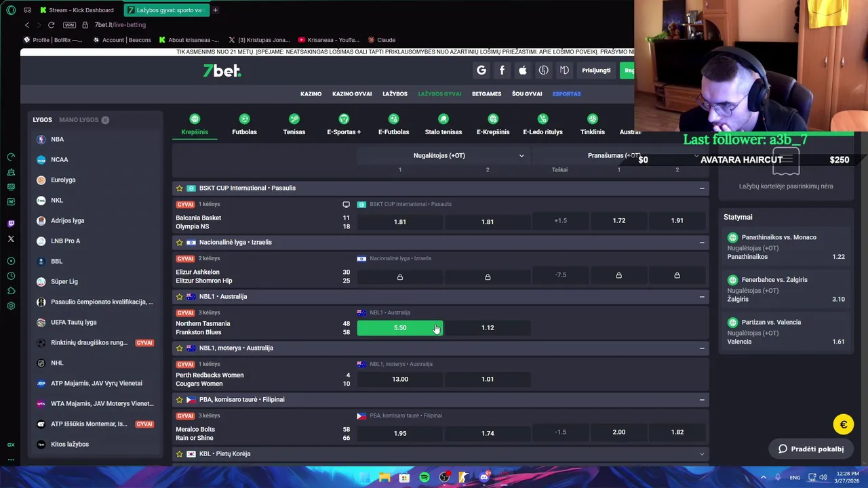Start chat with Pradėti pokalbį button
This screenshot has width=868, height=488.
click(811, 449)
